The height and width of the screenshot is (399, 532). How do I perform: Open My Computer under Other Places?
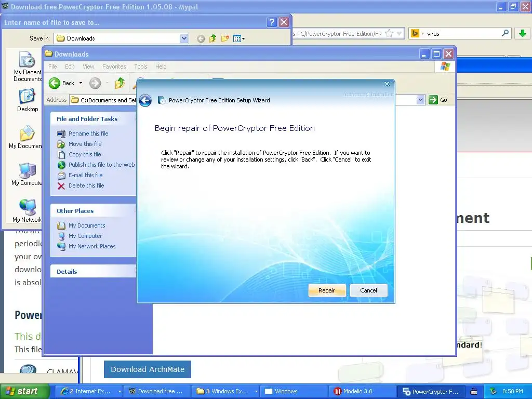[x=85, y=236]
